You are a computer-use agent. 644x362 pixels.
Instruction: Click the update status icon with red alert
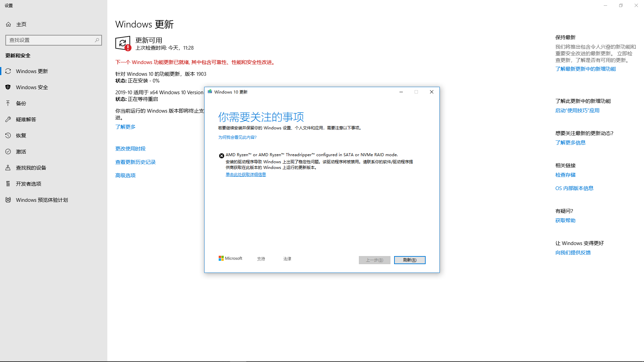point(123,44)
